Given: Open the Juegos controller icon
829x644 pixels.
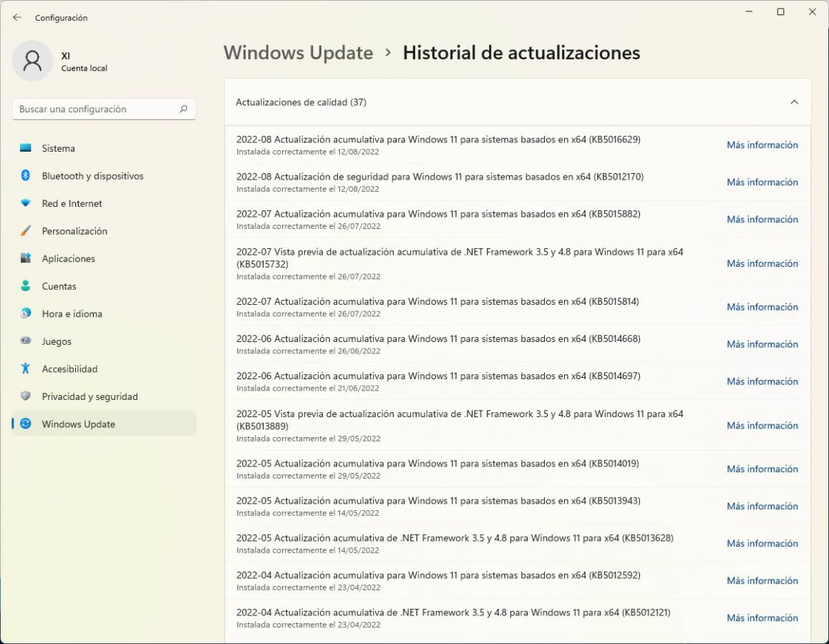Looking at the screenshot, I should 26,341.
